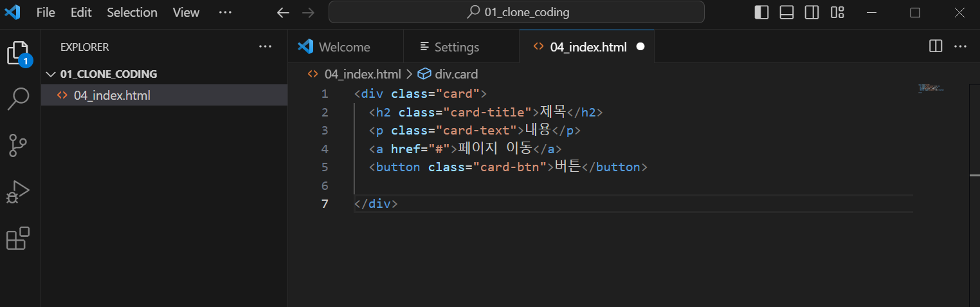
Task: Toggle the secondary side bar
Action: pyautogui.click(x=812, y=12)
